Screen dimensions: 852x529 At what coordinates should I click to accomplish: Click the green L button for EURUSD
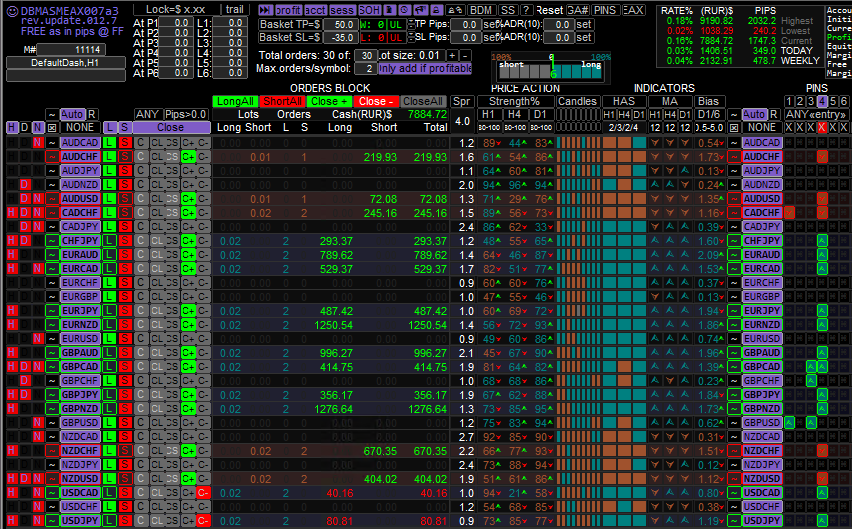110,338
